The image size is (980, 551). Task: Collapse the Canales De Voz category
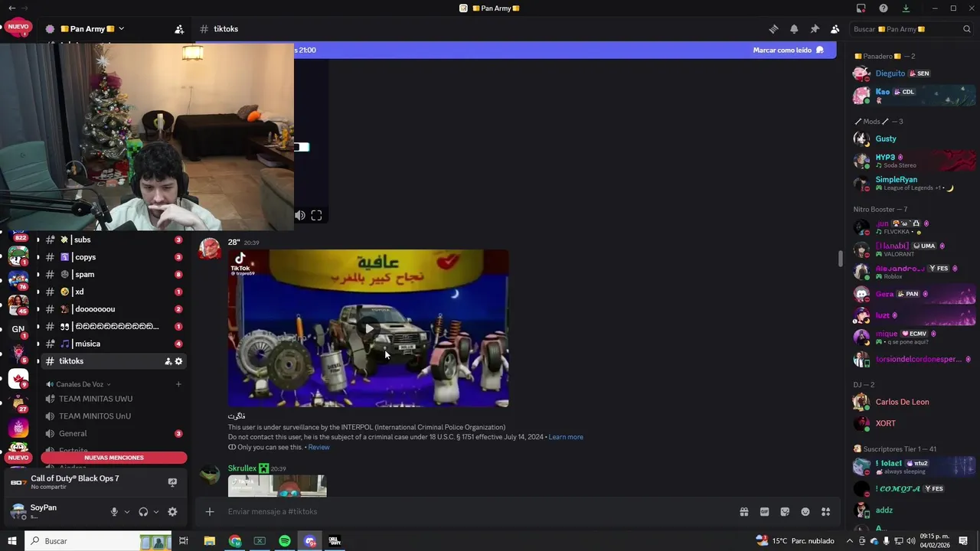coord(80,384)
